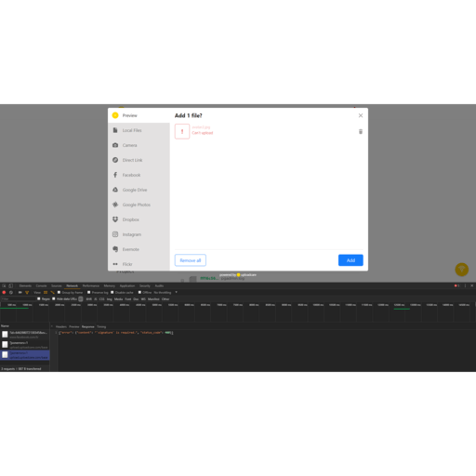Screen dimensions: 476x476
Task: Close the request details pane
Action: [x=52, y=326]
